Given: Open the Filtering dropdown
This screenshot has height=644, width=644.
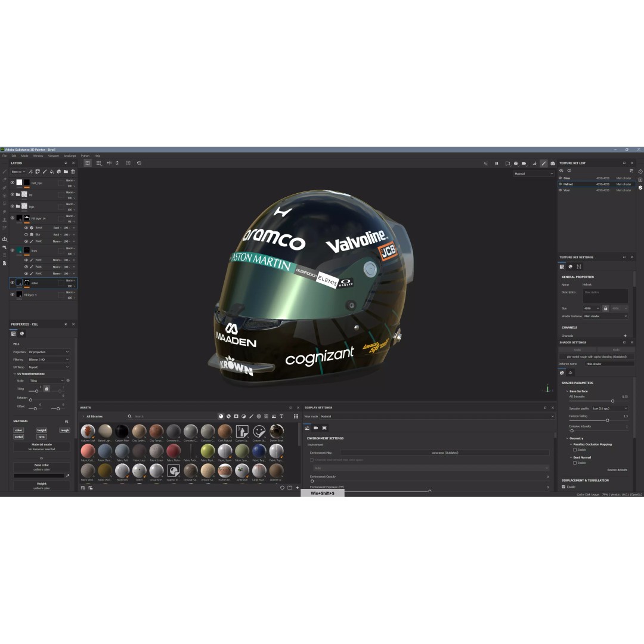Looking at the screenshot, I should 48,360.
